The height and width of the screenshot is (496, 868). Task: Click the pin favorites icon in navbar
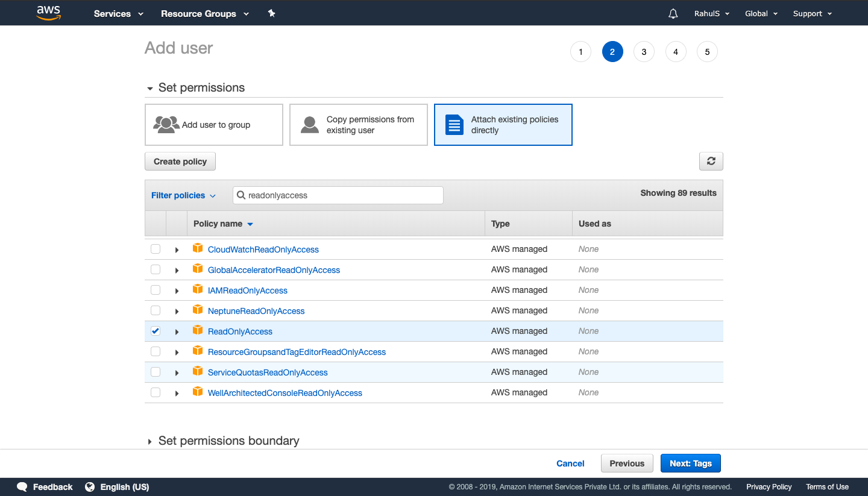pos(271,13)
